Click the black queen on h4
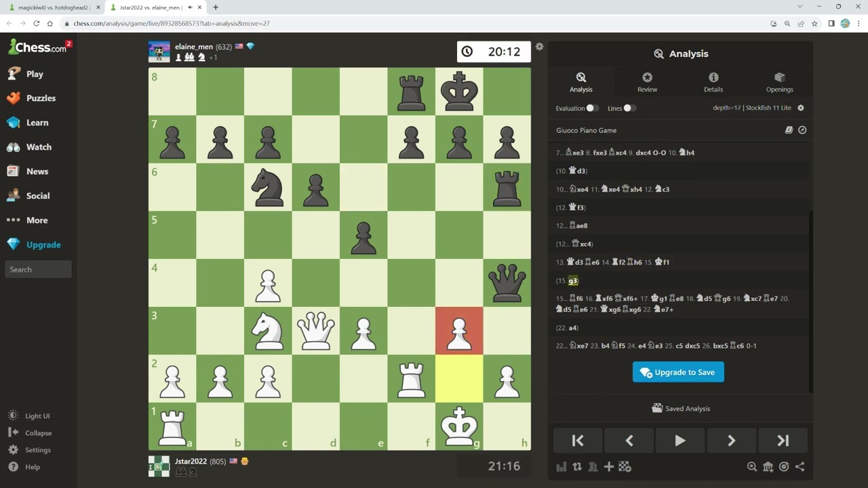868x488 pixels. pyautogui.click(x=507, y=283)
